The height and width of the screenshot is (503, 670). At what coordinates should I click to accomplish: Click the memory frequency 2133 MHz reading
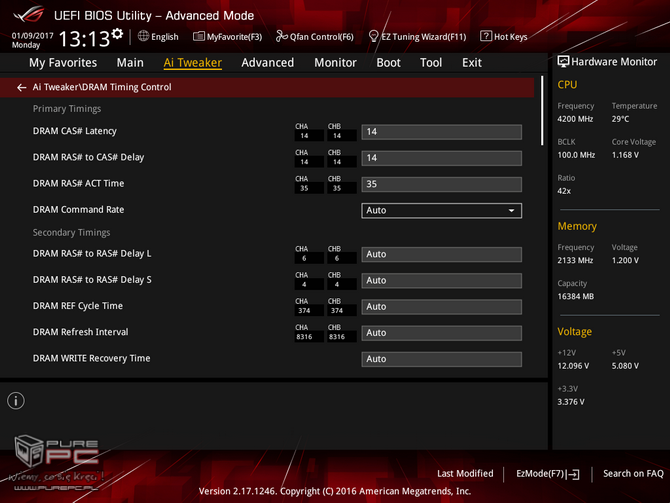[x=575, y=261]
